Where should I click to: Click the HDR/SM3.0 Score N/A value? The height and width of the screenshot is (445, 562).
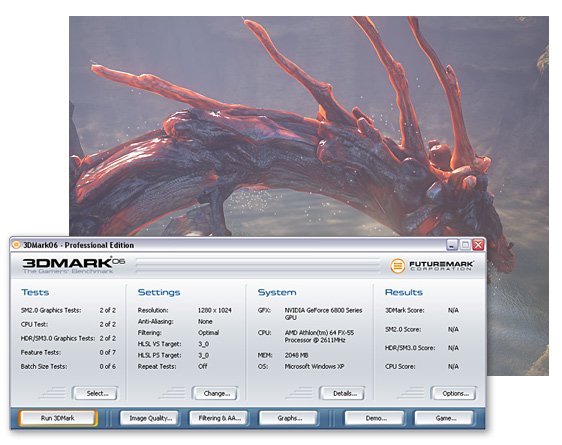[x=453, y=348]
